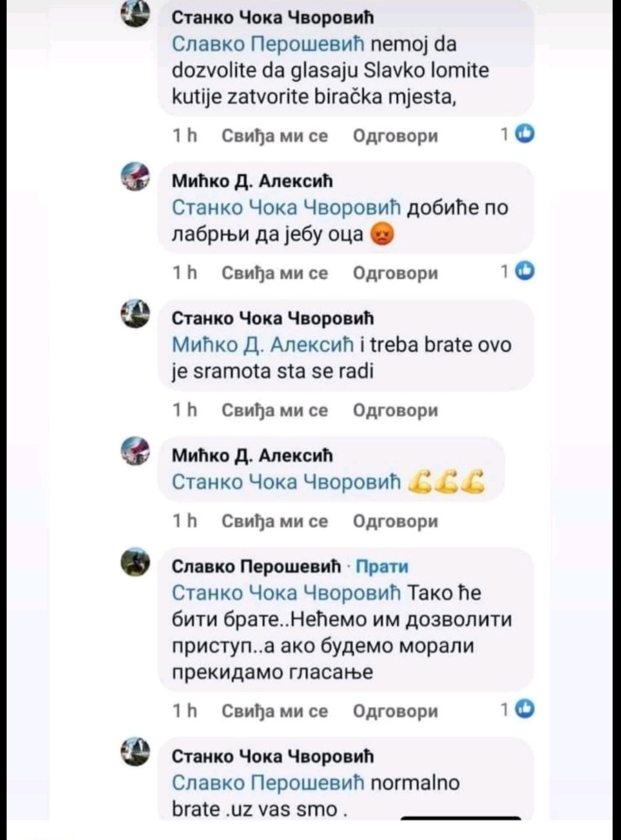Open the like reaction icon under the 'прекидамо гласање' comment
The width and height of the screenshot is (621, 840).
[526, 709]
